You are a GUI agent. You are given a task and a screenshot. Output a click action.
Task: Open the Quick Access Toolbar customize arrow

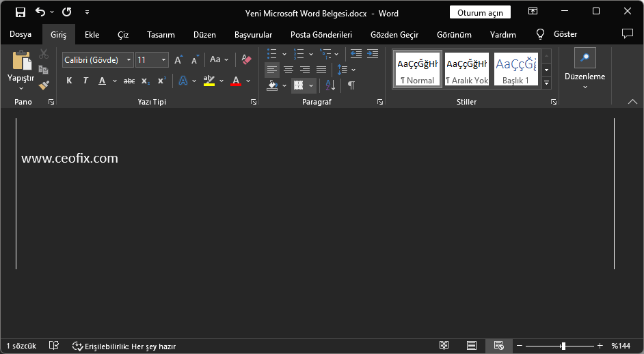(87, 12)
